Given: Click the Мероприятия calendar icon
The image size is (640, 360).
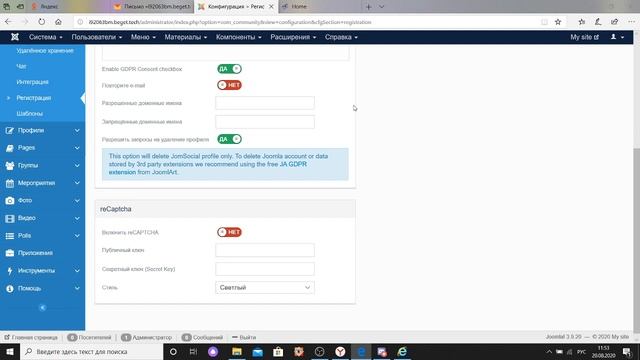Looking at the screenshot, I should 10,183.
